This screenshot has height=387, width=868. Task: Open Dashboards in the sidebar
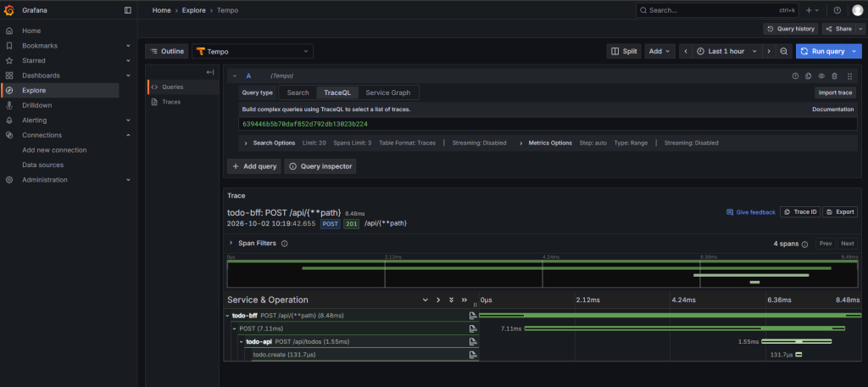coord(41,76)
